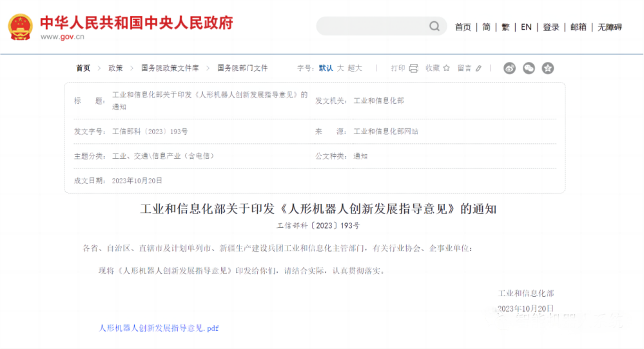Viewport: 644px width, 349px height.
Task: Click the printer icon to print
Action: tap(413, 68)
